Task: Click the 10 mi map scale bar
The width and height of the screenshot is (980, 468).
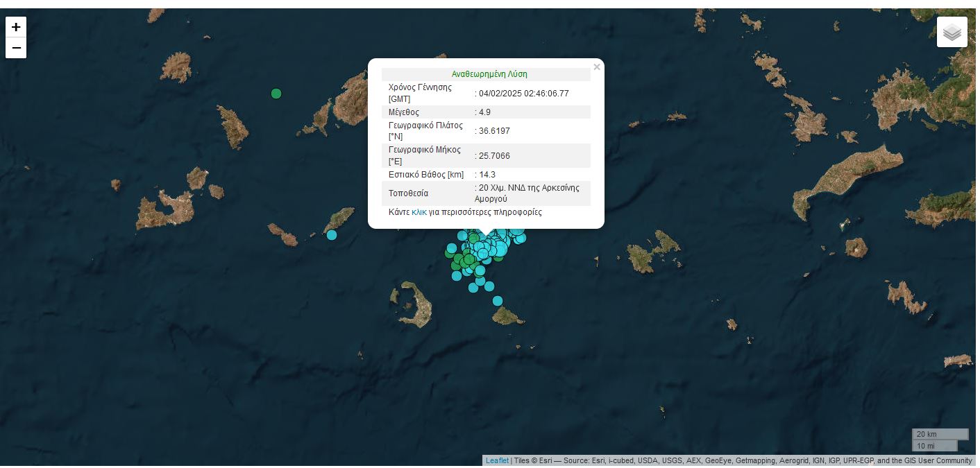Action: pyautogui.click(x=934, y=446)
